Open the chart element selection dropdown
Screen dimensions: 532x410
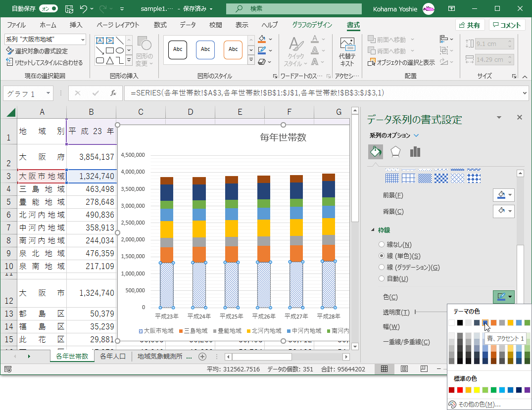click(82, 39)
